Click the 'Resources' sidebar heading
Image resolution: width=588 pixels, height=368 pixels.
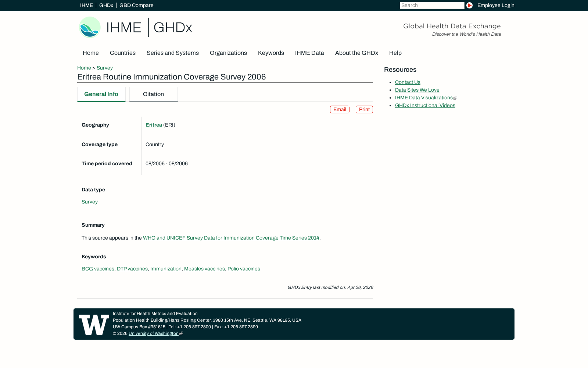point(400,70)
